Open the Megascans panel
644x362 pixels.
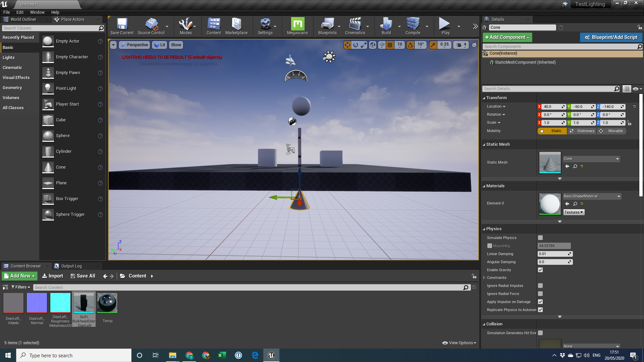point(297,26)
